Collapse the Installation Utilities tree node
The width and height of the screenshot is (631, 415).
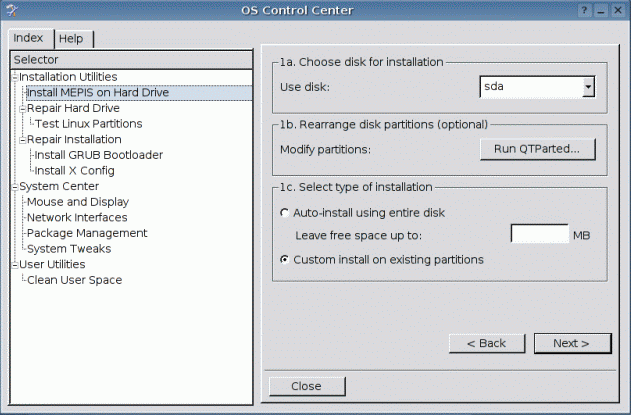click(x=15, y=77)
